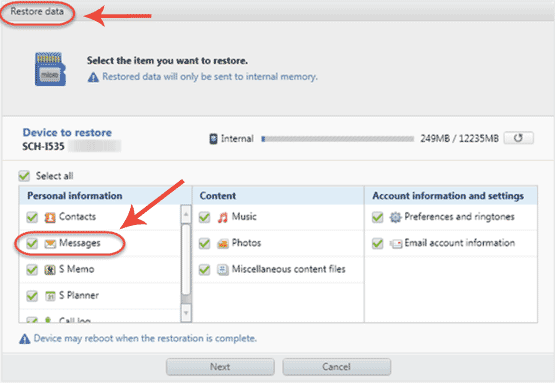Click the Personal information column header
This screenshot has height=383, width=555.
(105, 195)
